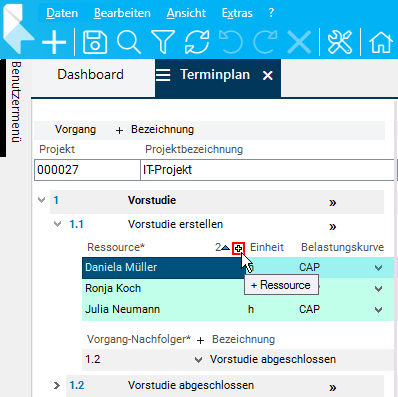Click unit h for Julia Neumann
The height and width of the screenshot is (397, 398).
251,309
